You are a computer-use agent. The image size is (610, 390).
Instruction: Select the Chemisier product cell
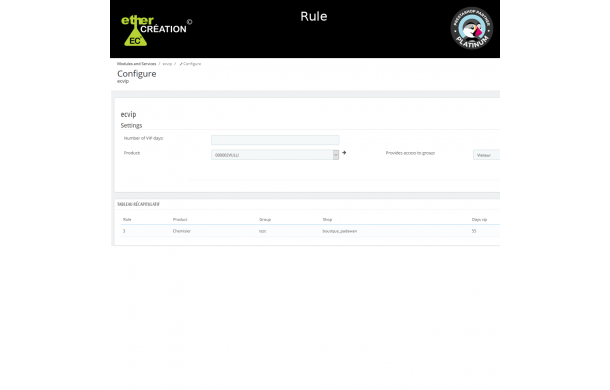pos(182,231)
